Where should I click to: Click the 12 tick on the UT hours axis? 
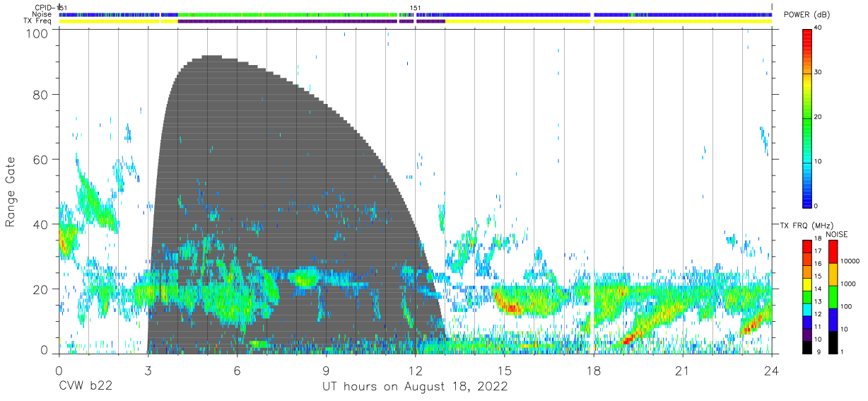tap(416, 371)
